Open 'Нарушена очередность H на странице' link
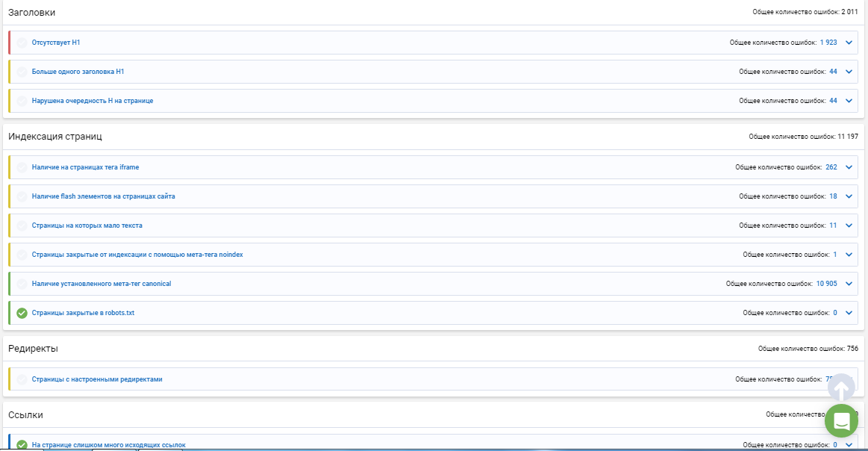868x451 pixels. pos(93,101)
